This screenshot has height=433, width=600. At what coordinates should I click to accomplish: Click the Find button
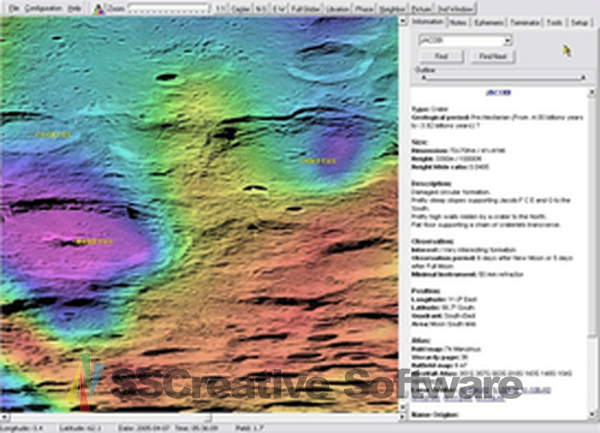pyautogui.click(x=442, y=56)
